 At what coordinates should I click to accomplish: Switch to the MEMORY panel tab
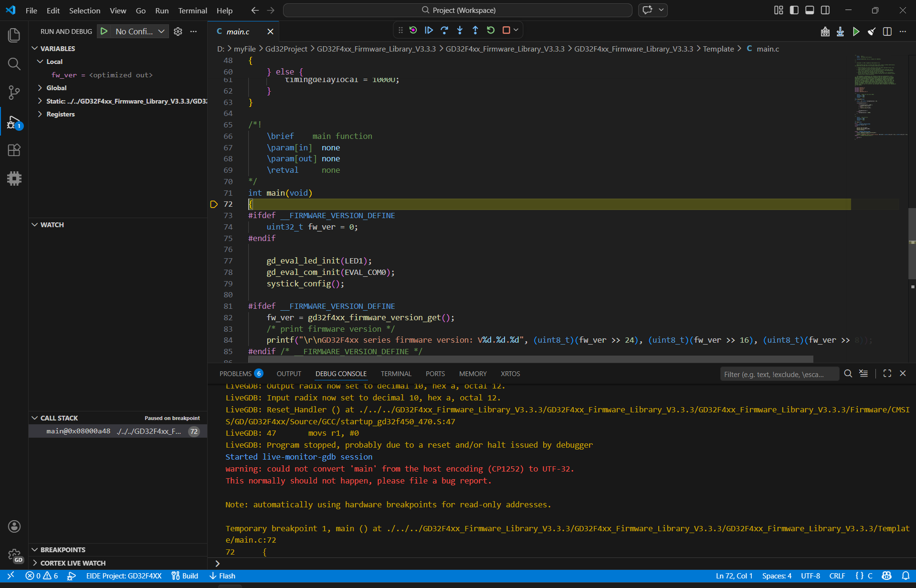click(473, 374)
